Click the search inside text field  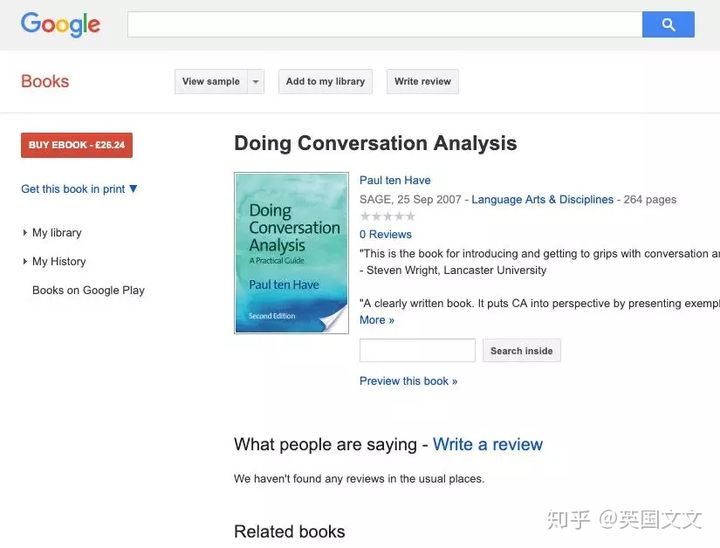(x=417, y=350)
